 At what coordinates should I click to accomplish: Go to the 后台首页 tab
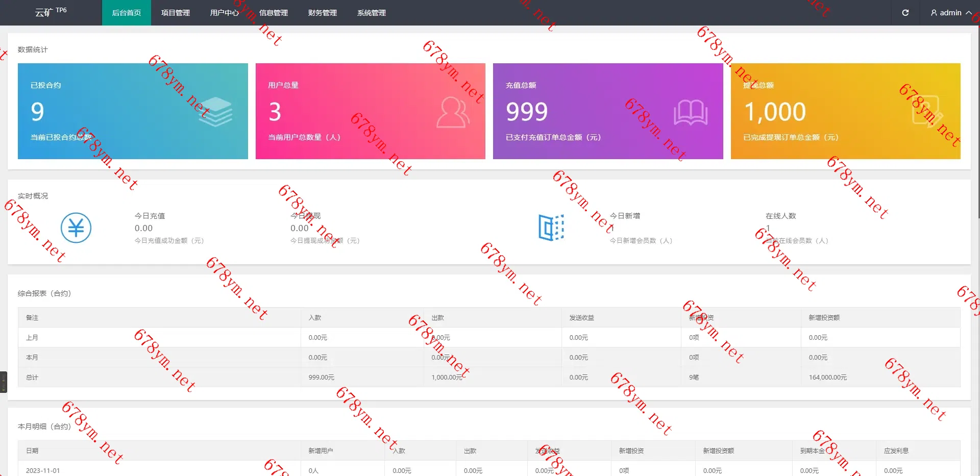pyautogui.click(x=127, y=13)
